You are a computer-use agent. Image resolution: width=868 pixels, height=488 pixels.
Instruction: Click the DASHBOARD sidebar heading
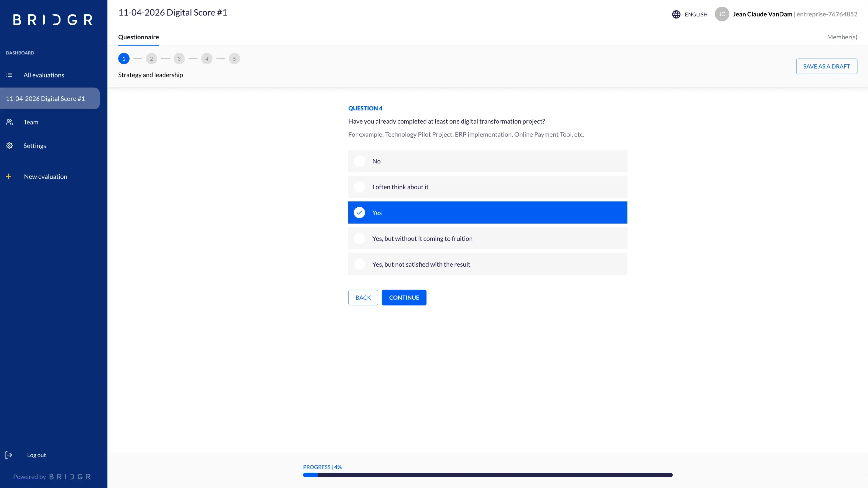(x=20, y=53)
